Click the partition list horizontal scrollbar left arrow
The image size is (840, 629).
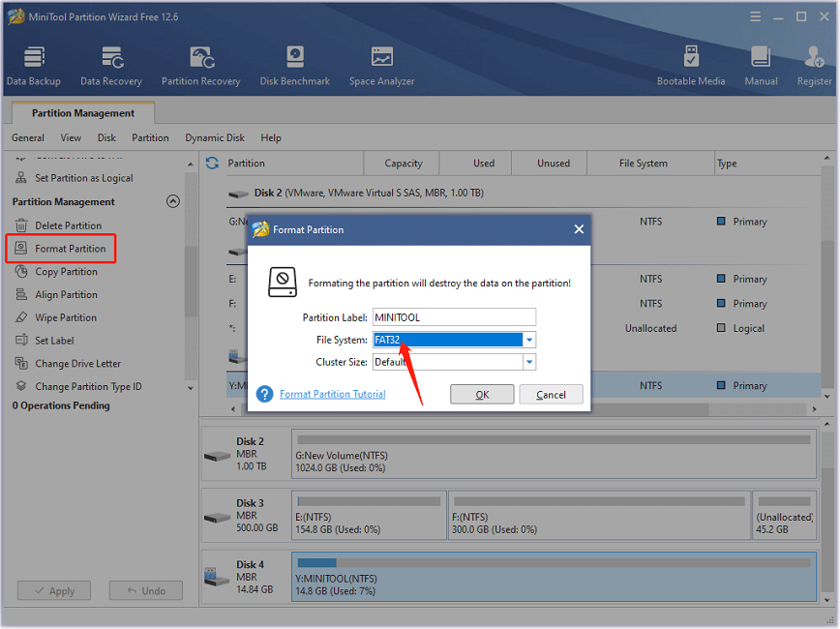233,408
